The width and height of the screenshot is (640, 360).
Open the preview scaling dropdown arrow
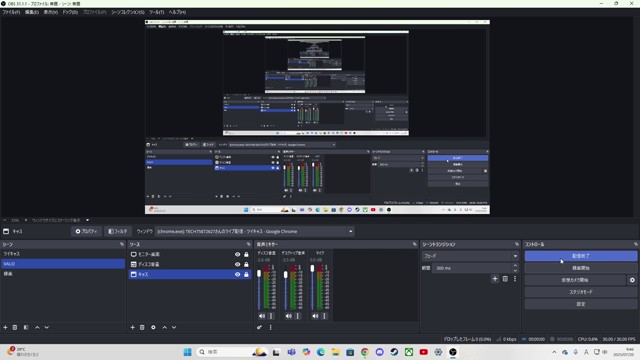pos(87,220)
